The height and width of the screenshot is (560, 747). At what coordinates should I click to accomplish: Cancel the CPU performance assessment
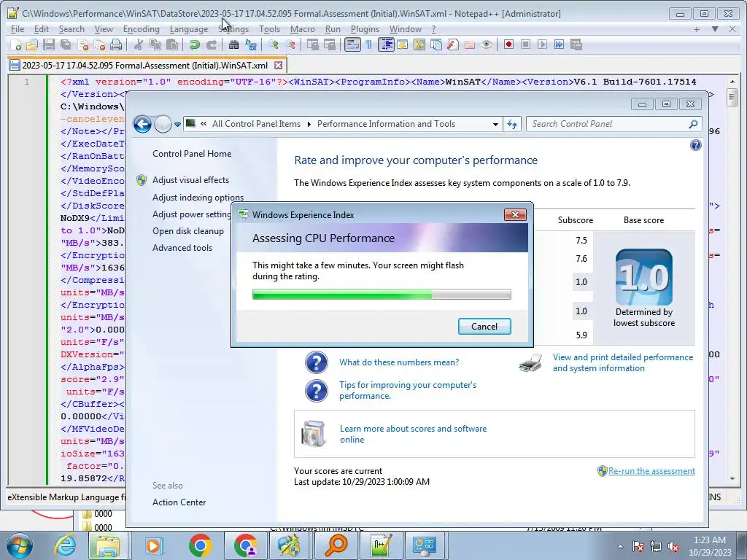(484, 326)
